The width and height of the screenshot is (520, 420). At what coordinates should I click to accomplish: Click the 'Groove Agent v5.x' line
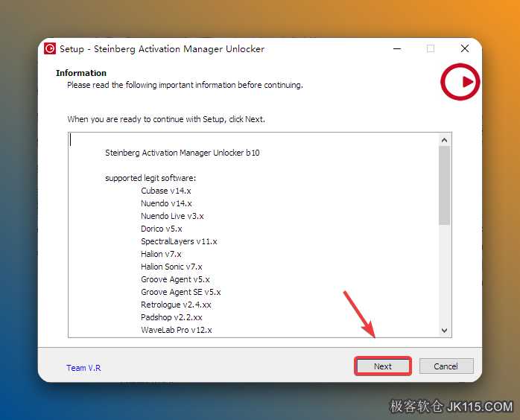coord(175,279)
